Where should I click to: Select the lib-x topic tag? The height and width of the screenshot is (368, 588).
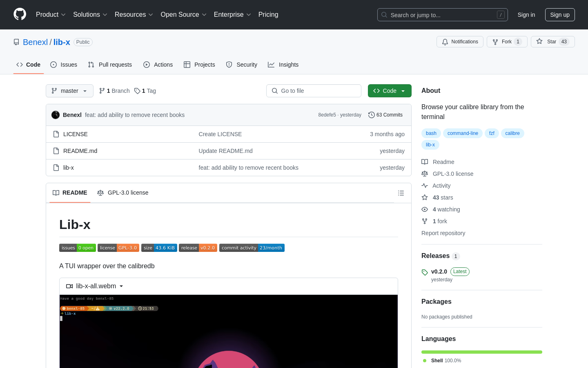430,145
